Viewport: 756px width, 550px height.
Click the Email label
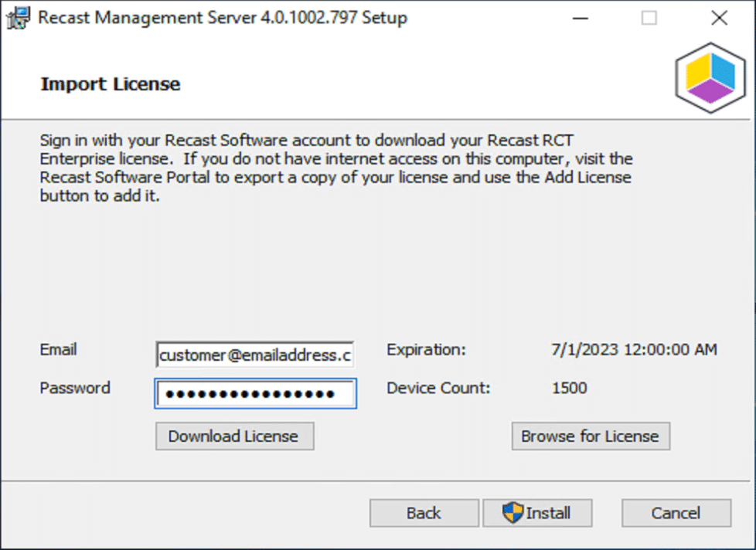click(58, 350)
